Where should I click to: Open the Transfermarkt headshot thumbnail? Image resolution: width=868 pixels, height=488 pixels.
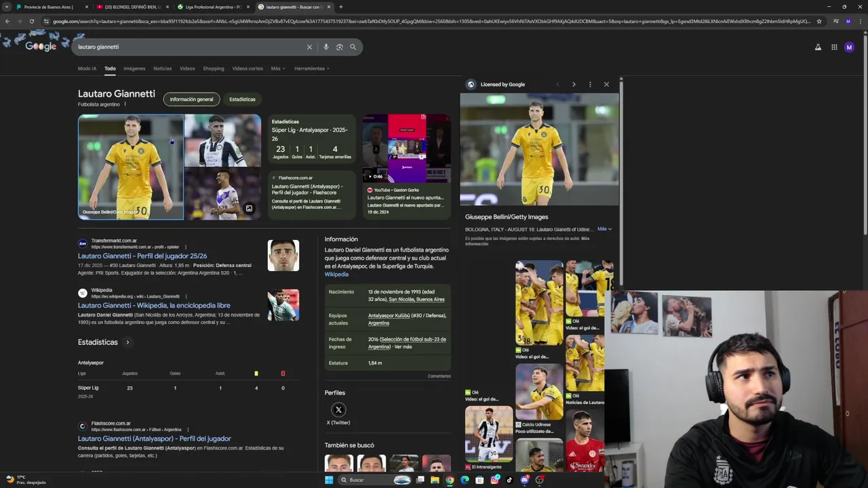coord(283,255)
